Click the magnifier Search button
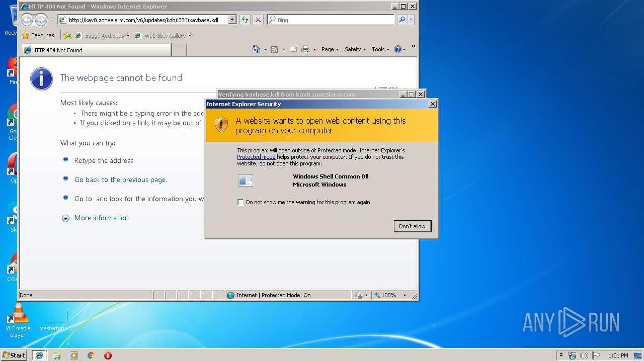The height and width of the screenshot is (362, 644). click(x=402, y=20)
